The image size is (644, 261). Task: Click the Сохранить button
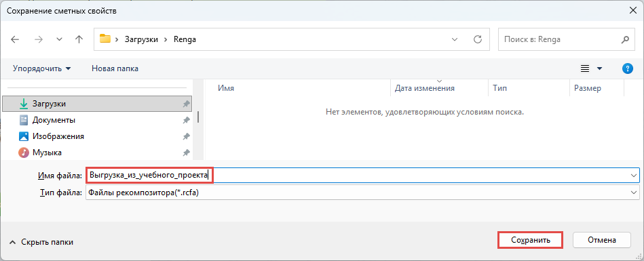pyautogui.click(x=530, y=240)
